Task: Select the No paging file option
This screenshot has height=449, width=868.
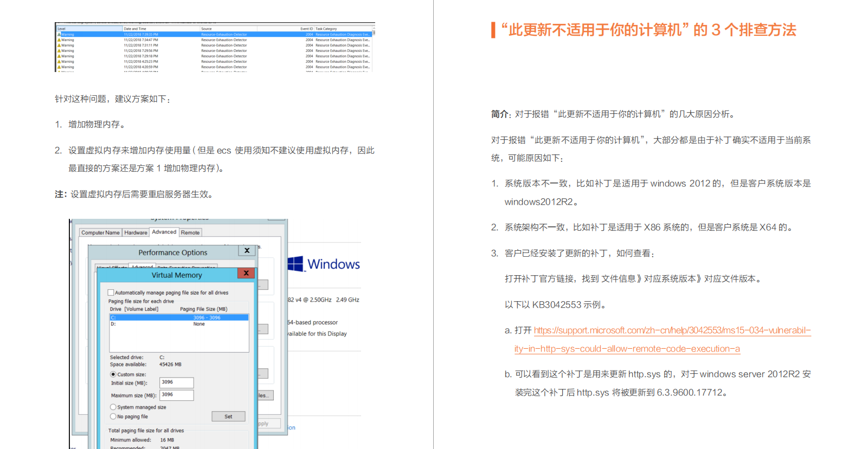Action: click(113, 417)
